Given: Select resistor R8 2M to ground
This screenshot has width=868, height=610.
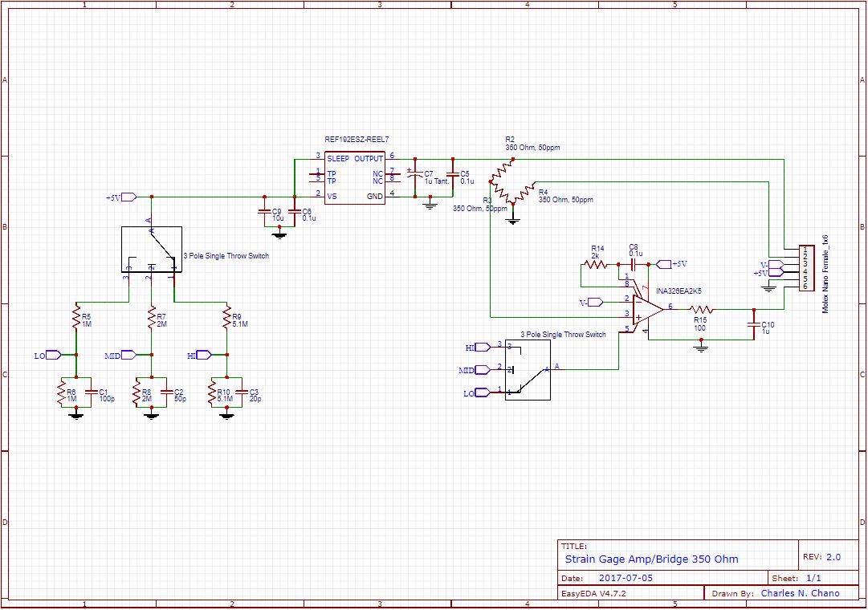Looking at the screenshot, I should (x=137, y=392).
